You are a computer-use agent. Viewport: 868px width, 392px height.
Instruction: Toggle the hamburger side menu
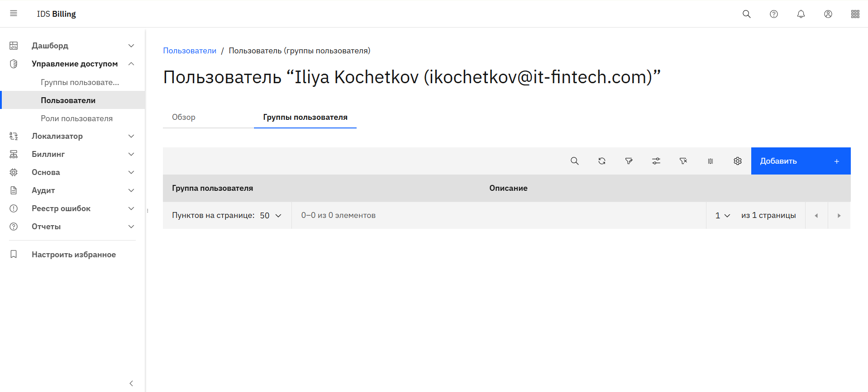pos(14,14)
